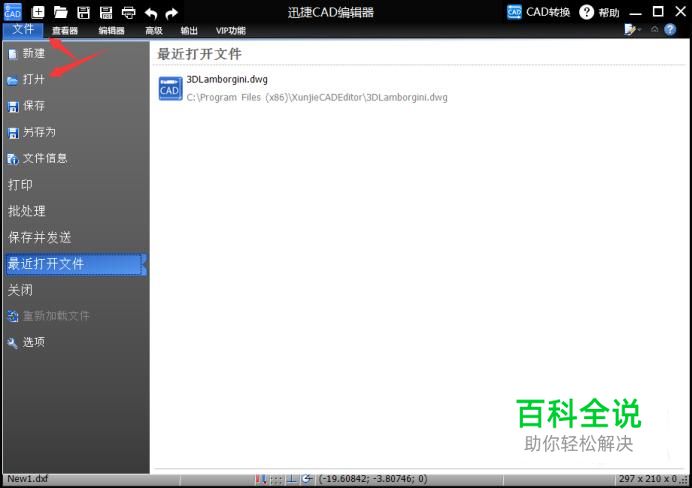Click the CAD file icon of 3DLamborgini.dwg

tap(170, 88)
